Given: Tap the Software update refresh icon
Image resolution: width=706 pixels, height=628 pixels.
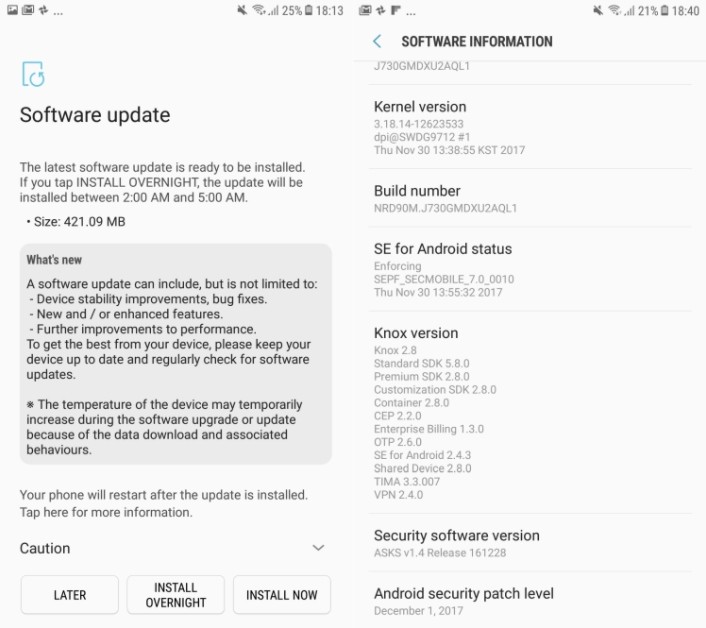Looking at the screenshot, I should [x=33, y=74].
